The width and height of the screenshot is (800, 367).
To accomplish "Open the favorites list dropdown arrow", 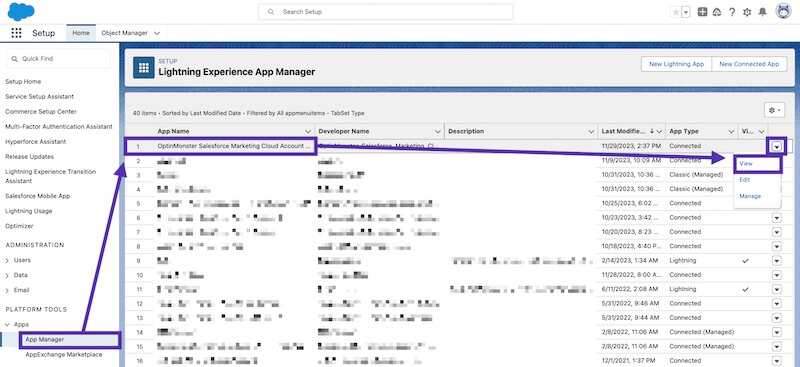I will tap(686, 12).
